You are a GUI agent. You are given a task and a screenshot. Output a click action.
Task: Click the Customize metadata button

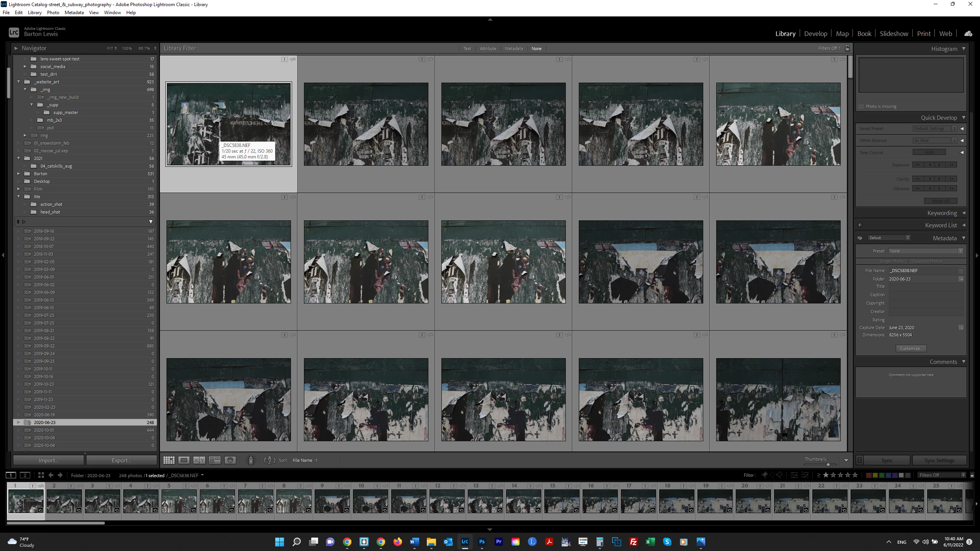point(911,349)
